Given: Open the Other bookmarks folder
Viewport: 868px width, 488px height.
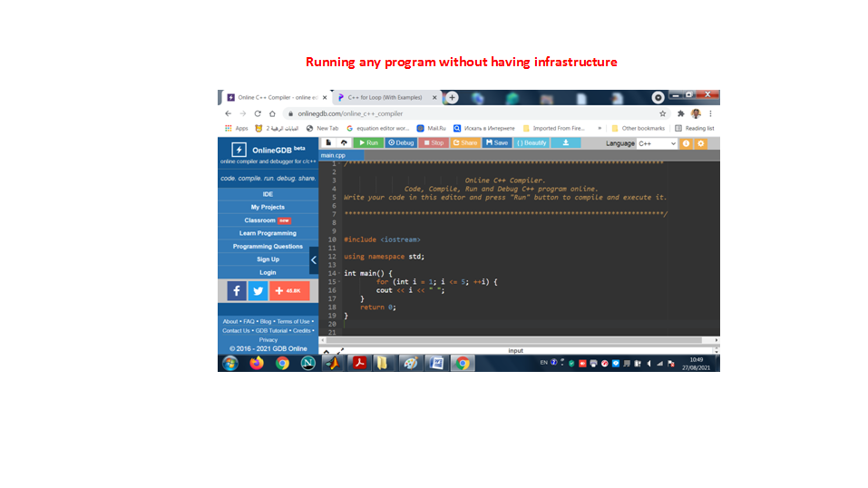Looking at the screenshot, I should point(638,129).
